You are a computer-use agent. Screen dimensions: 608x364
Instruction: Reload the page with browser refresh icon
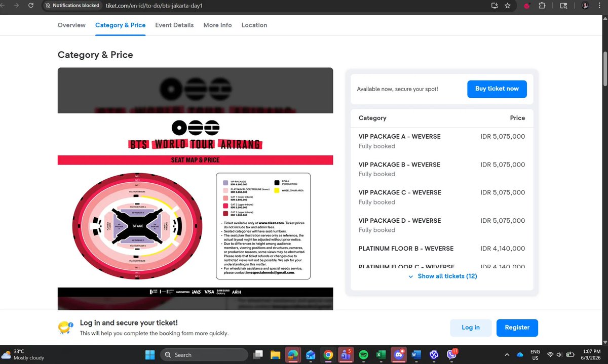31,6
